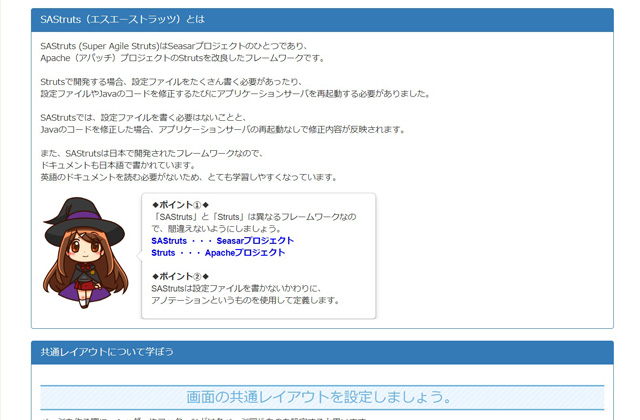
Task: Click the line starting 'Apache（アパッチ）プロジェクトの'
Action: 182,58
